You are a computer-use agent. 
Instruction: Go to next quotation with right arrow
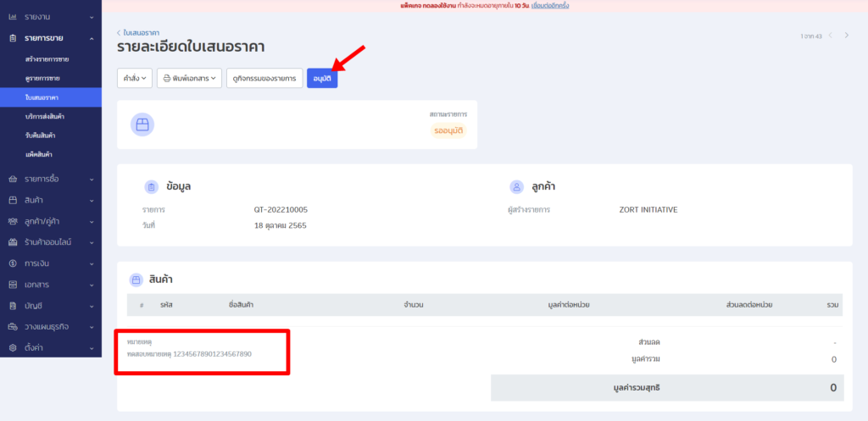846,36
